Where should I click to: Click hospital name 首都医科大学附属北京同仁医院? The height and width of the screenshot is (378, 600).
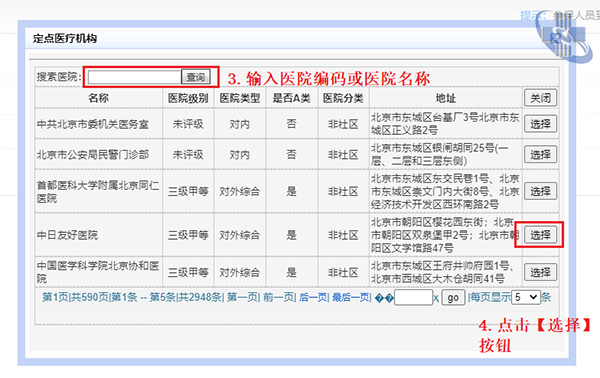(98, 192)
